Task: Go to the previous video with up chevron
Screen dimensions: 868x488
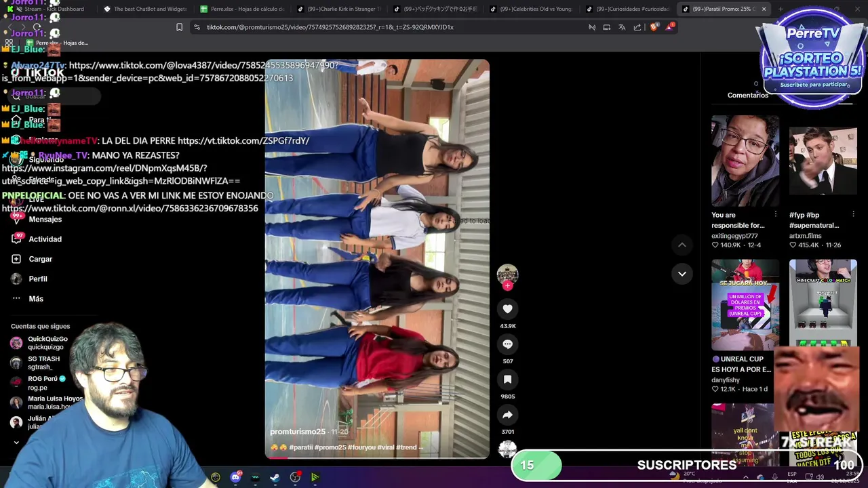Action: [x=682, y=245]
